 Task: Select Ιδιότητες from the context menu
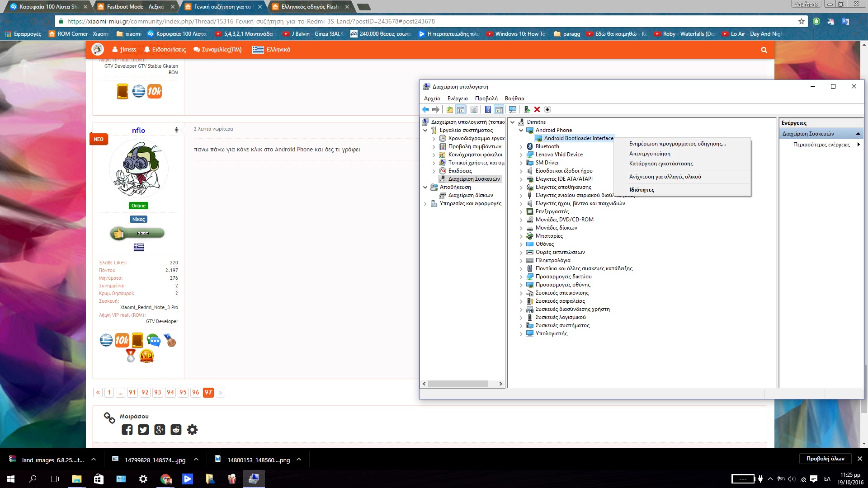point(642,190)
